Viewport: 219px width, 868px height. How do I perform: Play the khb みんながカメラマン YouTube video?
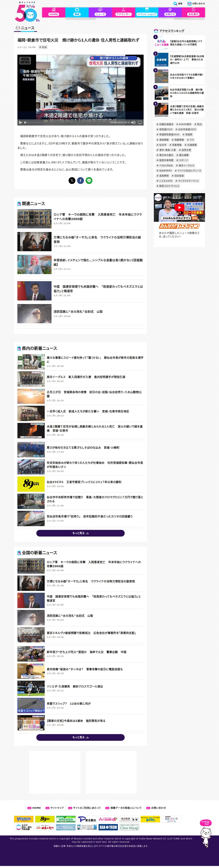tap(179, 208)
